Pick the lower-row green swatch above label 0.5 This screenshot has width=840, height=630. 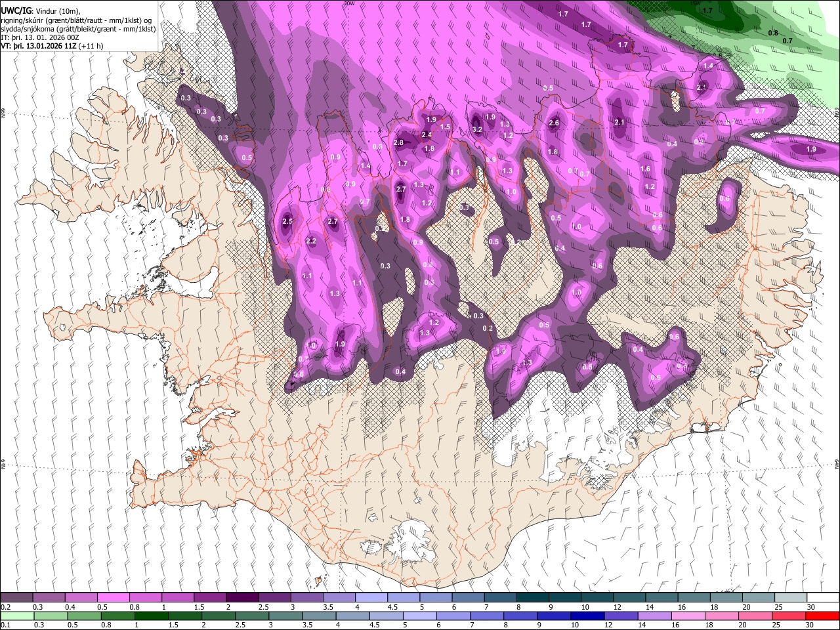point(85,616)
